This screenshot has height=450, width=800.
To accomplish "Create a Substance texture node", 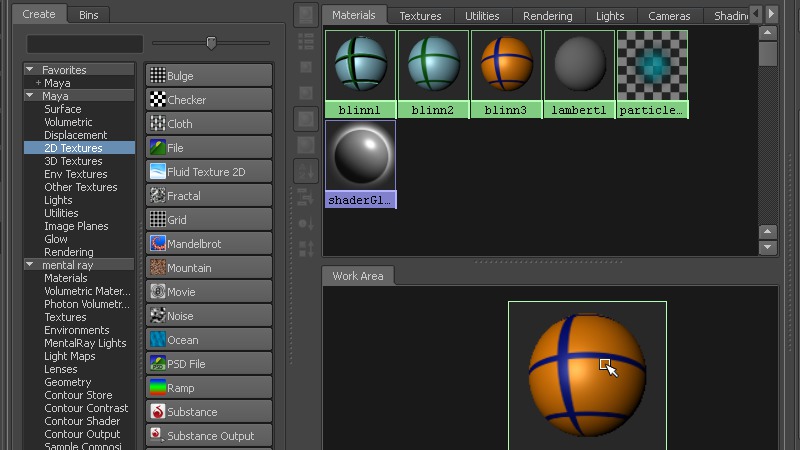I will (x=209, y=412).
